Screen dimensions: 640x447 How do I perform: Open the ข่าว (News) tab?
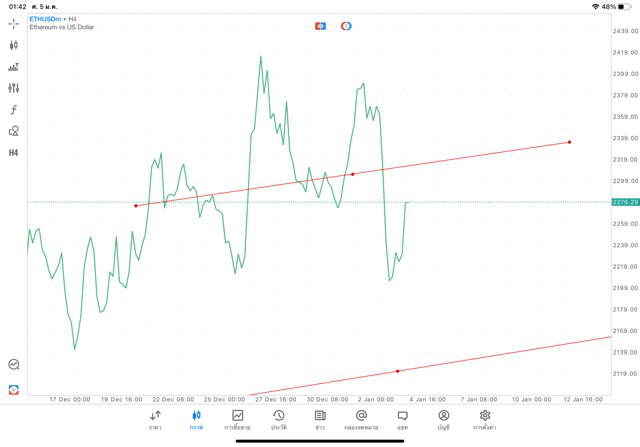tap(320, 420)
